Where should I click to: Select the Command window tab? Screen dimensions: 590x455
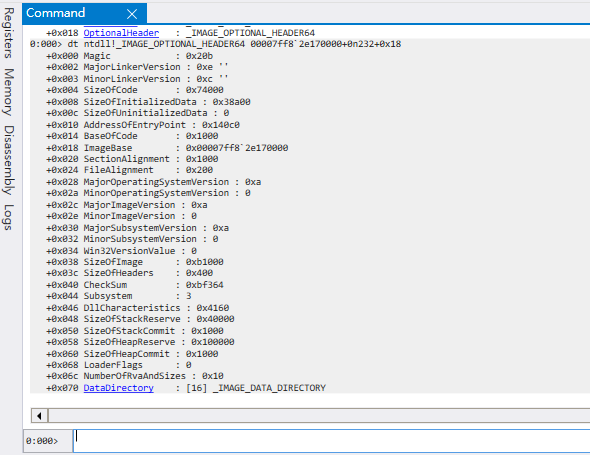[56, 13]
